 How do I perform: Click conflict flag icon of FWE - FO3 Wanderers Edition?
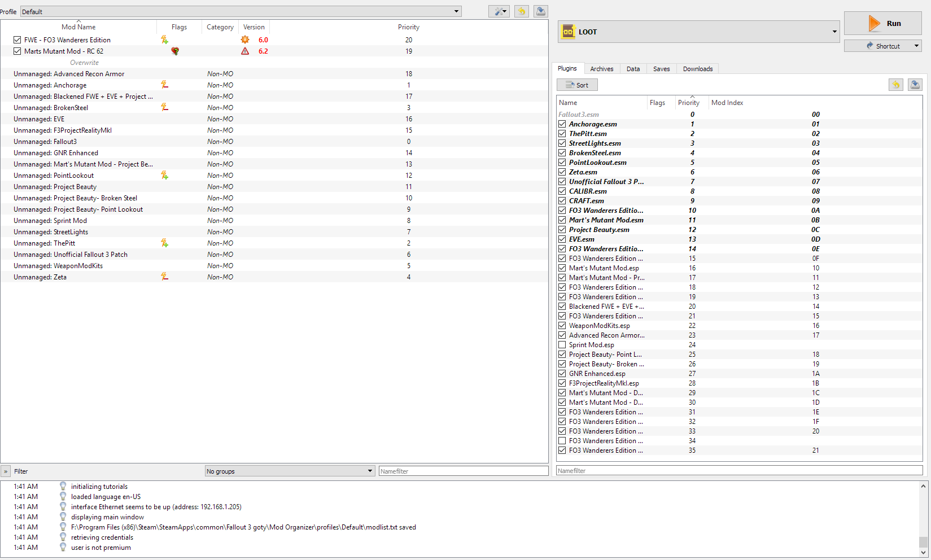point(164,40)
